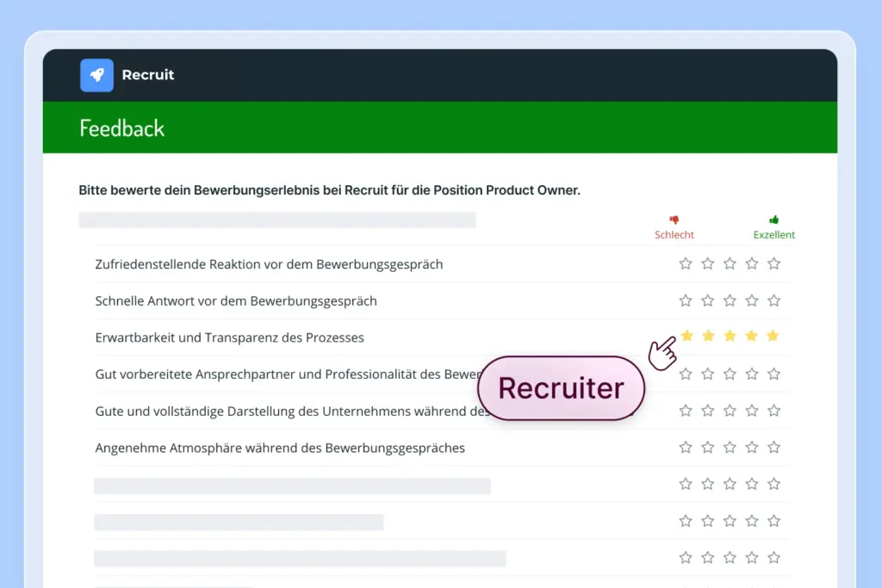Image resolution: width=882 pixels, height=588 pixels.
Task: Click Recruit in the top navigation bar
Action: pyautogui.click(x=148, y=75)
